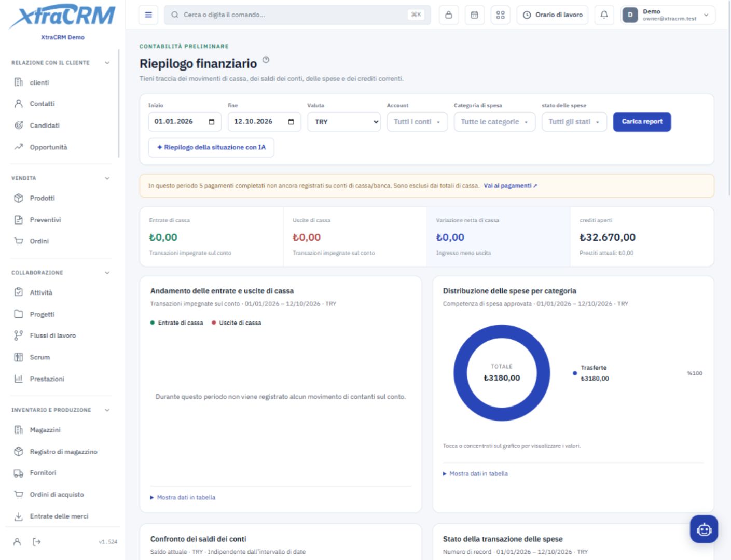Screen dimensions: 731x560
Task: Collapse Relazione con il cliente section
Action: click(107, 63)
